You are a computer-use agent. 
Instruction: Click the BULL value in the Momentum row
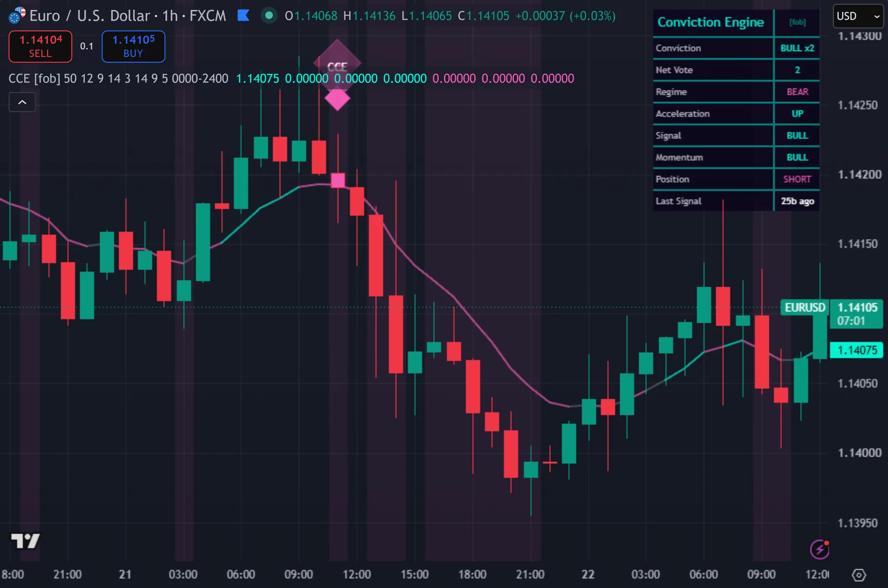tap(797, 157)
